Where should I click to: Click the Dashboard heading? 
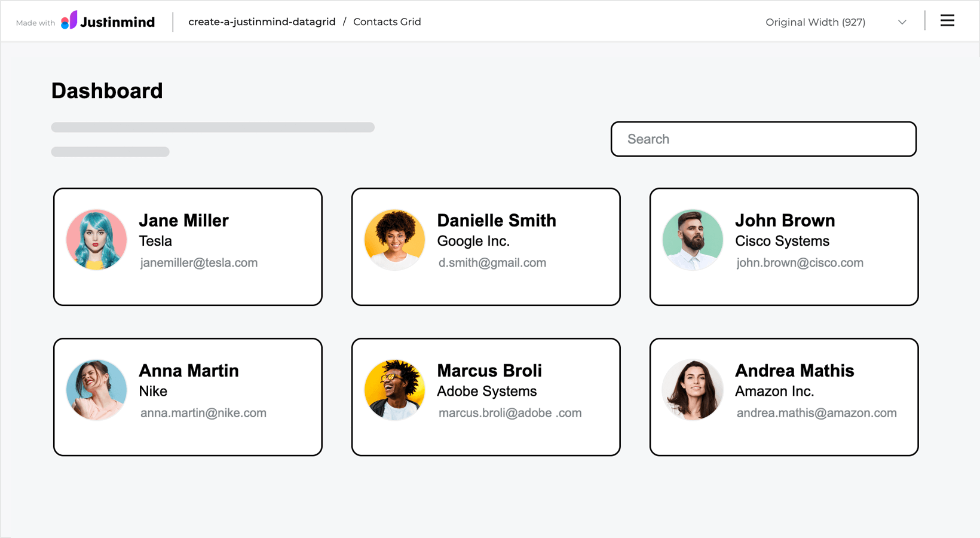pyautogui.click(x=107, y=91)
